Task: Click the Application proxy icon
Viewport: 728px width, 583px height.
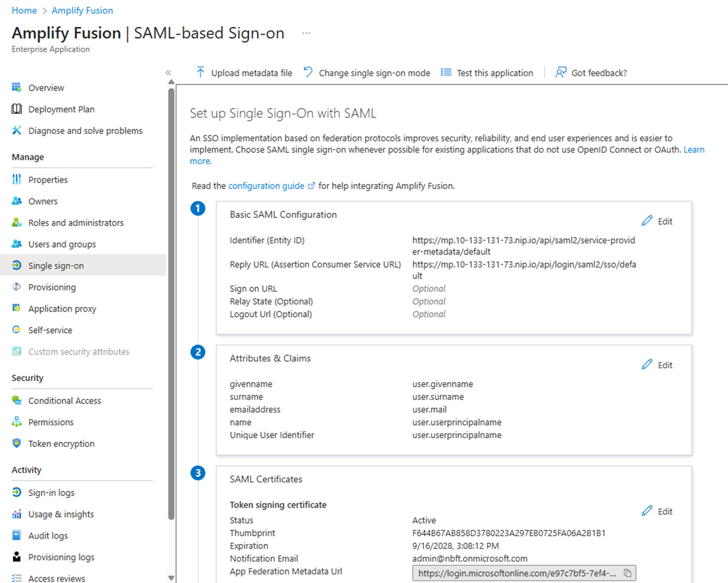Action: [16, 308]
